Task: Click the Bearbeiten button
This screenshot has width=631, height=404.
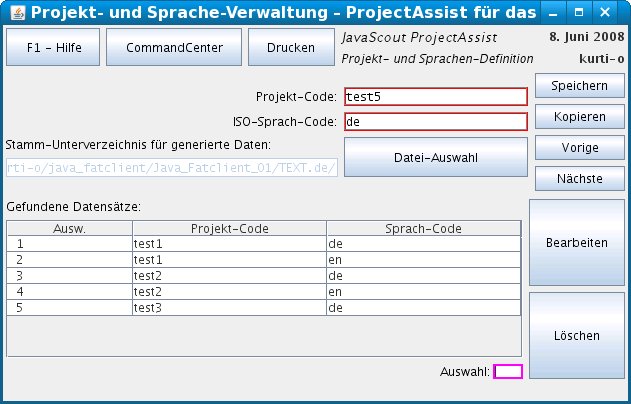Action: [x=576, y=243]
